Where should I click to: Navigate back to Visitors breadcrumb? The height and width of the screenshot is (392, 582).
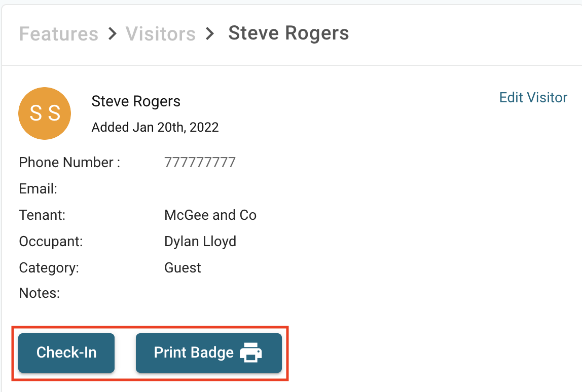coord(161,34)
